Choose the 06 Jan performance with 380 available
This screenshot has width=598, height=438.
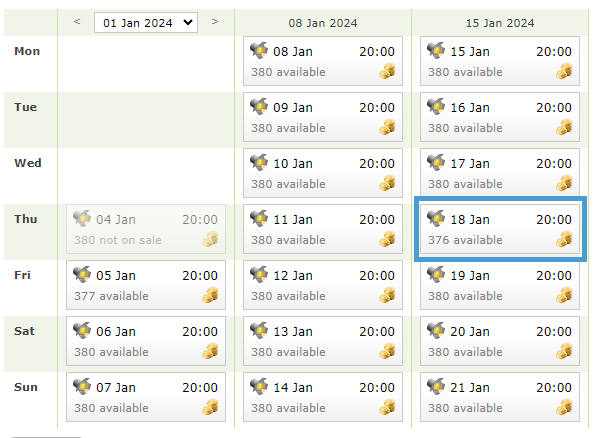[x=146, y=341]
